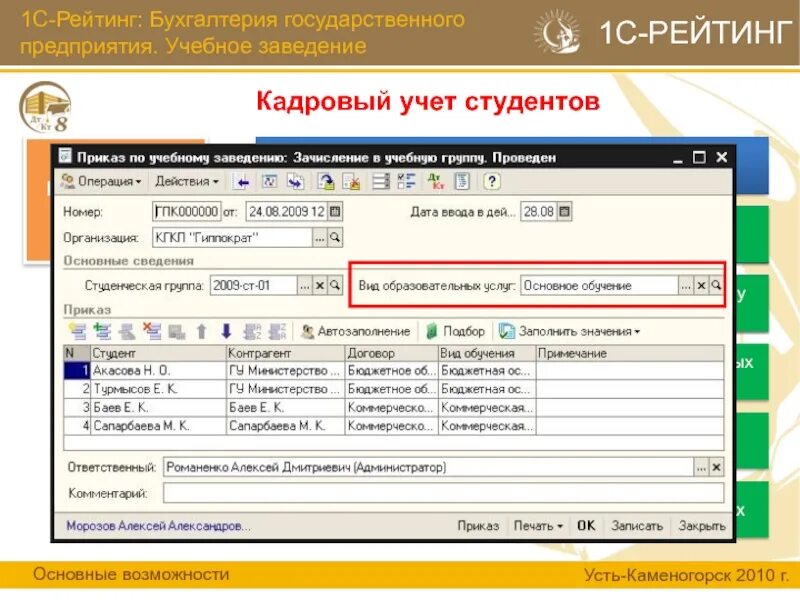Open calendar next to Дата ввода в действие
Screen dimensions: 800x600
564,211
